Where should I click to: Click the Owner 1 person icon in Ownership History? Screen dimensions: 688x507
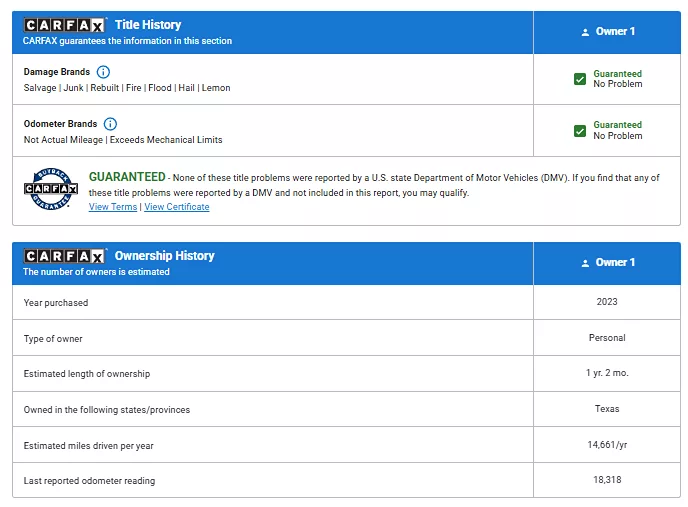(x=585, y=263)
